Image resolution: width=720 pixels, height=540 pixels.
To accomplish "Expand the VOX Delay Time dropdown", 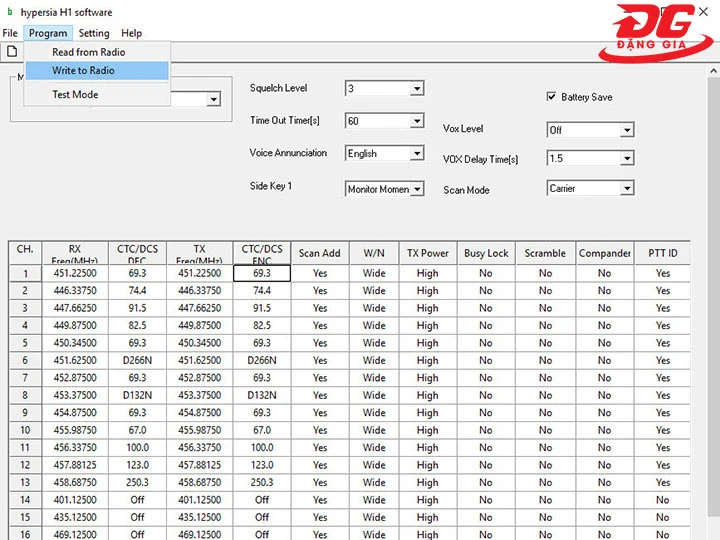I will 626,159.
